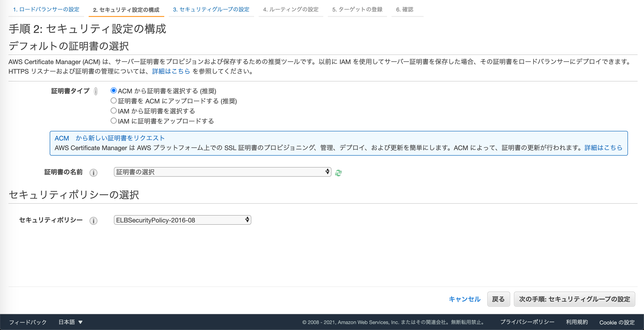Screen dimensions: 644x330
Task: Click the キャンセル link
Action: (x=464, y=299)
